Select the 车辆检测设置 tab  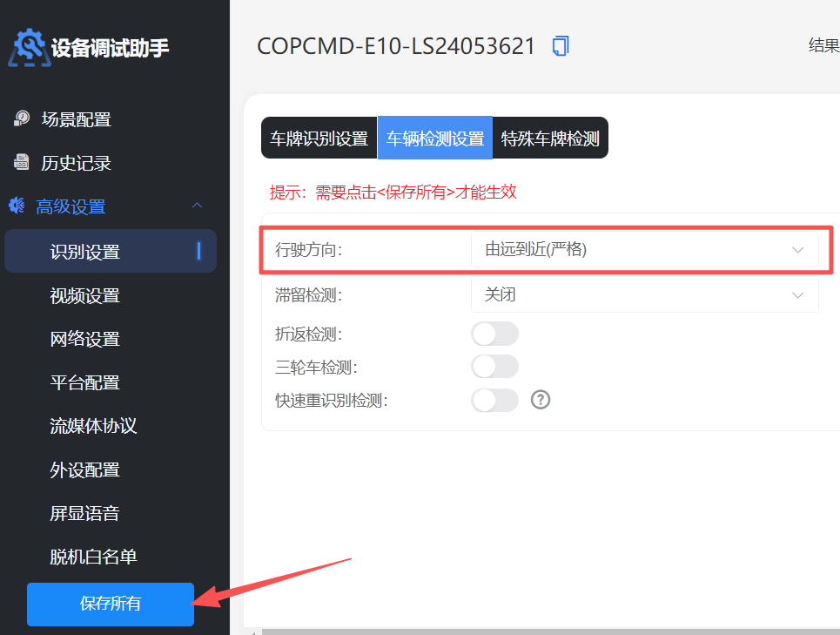point(435,138)
